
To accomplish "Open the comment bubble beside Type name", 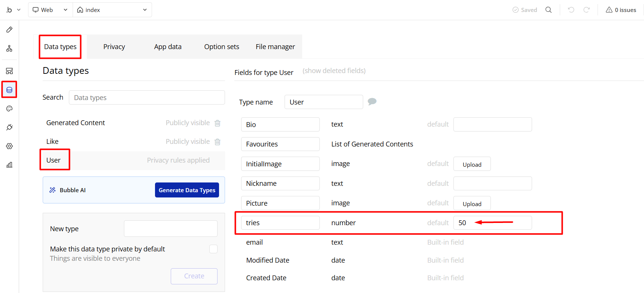I will pyautogui.click(x=372, y=102).
